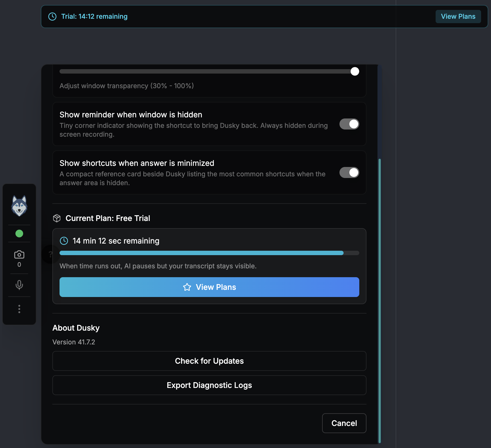Image resolution: width=491 pixels, height=448 pixels.
Task: Click the screenshot count '0' label
Action: [x=19, y=265]
